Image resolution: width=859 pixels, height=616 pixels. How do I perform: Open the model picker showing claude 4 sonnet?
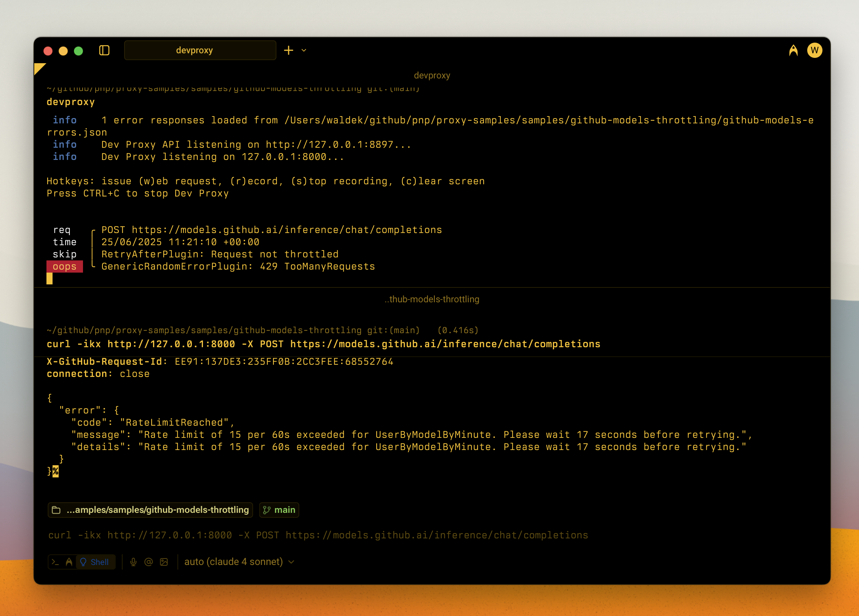tap(234, 562)
